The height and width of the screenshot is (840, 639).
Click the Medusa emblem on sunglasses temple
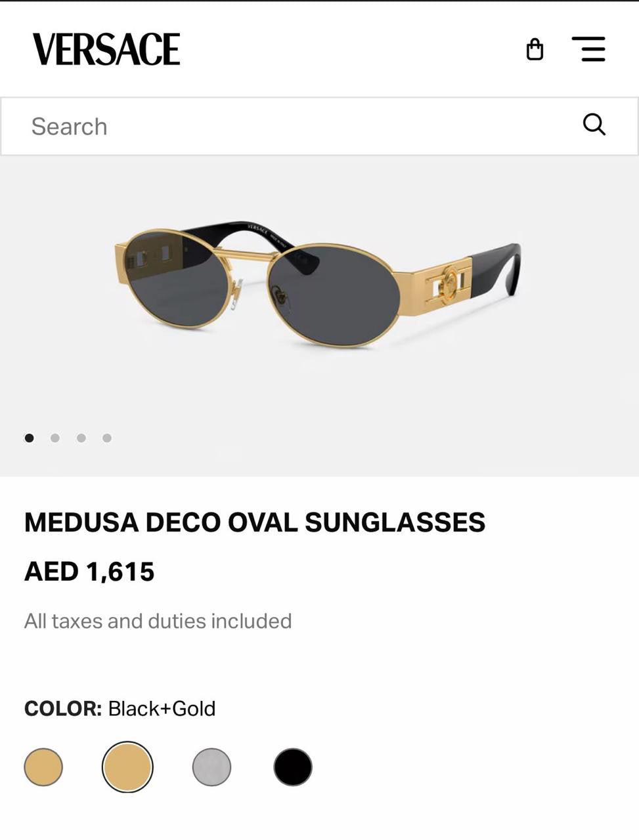[x=450, y=282]
